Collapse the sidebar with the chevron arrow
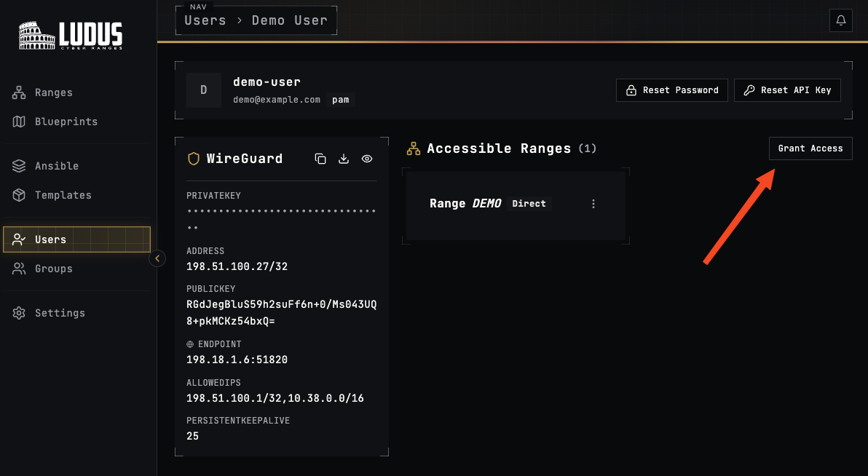 click(x=157, y=258)
